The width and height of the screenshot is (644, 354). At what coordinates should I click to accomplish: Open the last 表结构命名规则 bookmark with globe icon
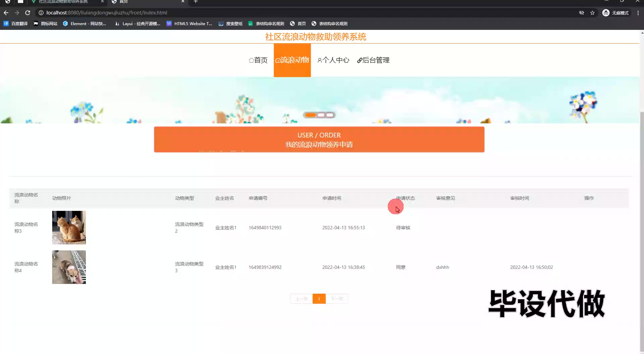tap(329, 23)
